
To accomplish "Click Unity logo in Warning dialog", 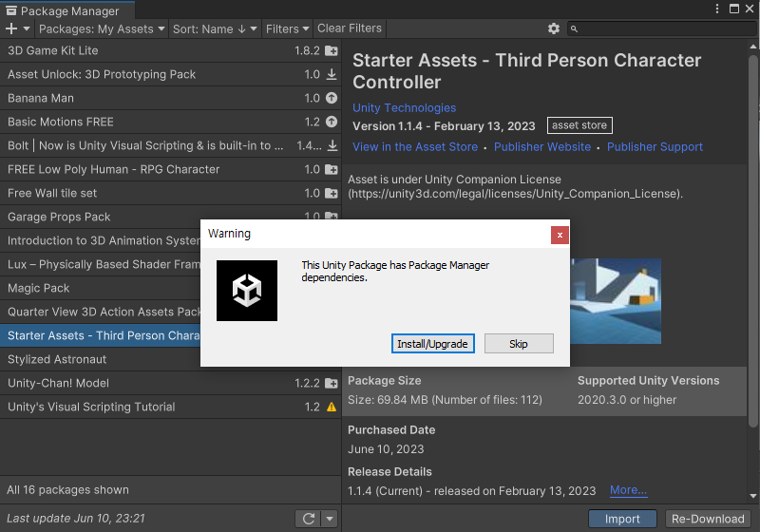I will [247, 291].
